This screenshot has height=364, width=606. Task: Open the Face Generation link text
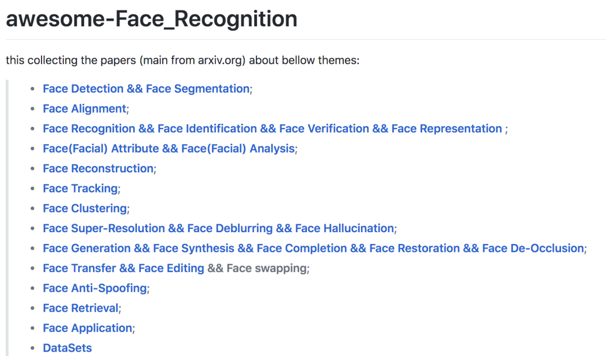pyautogui.click(x=87, y=248)
